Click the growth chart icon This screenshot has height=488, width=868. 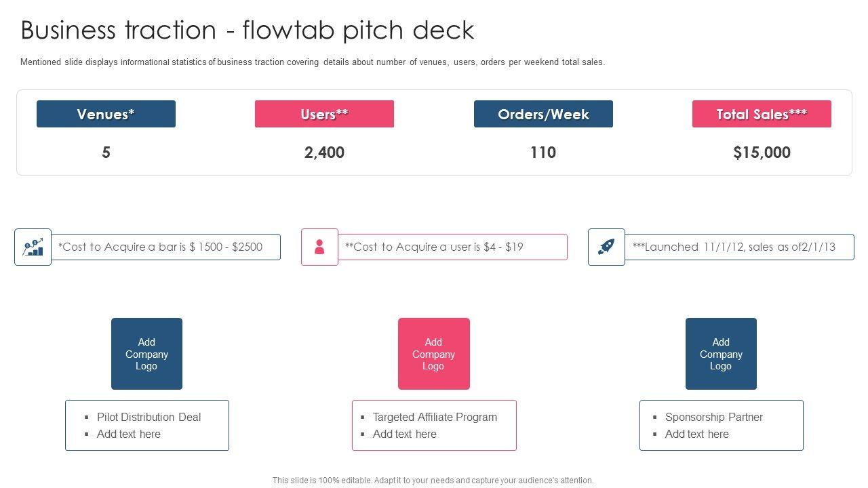pos(33,247)
